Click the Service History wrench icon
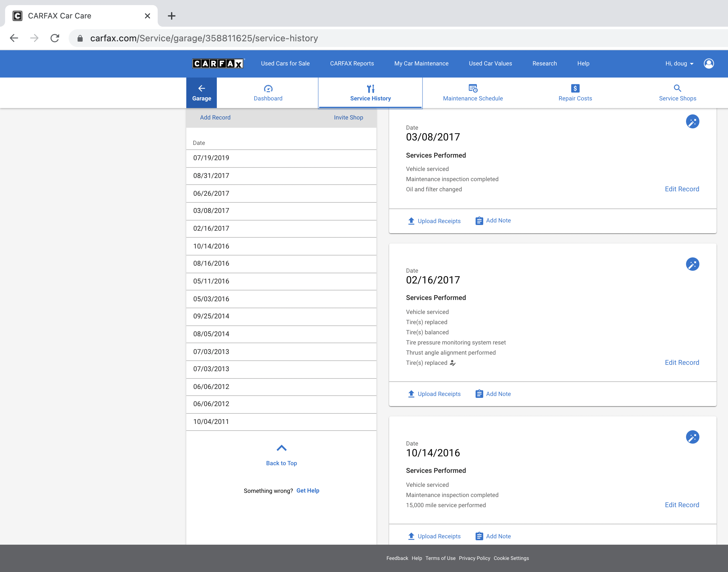Image resolution: width=728 pixels, height=572 pixels. click(x=371, y=88)
